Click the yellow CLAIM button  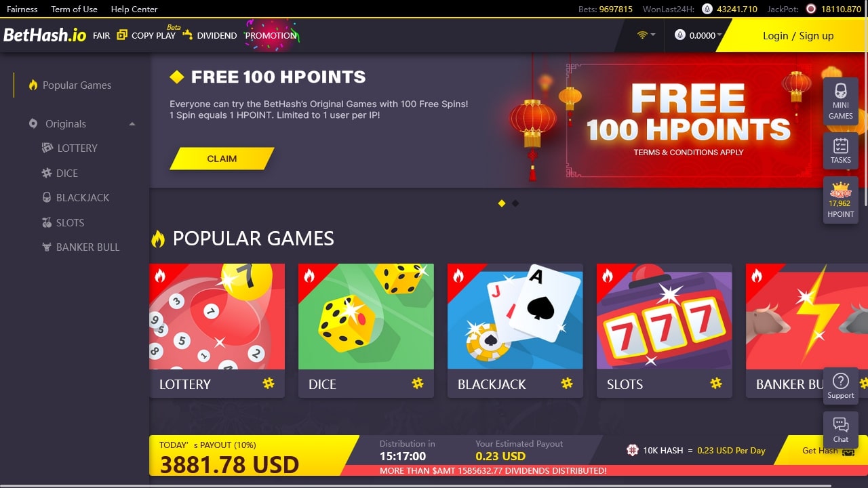point(222,159)
